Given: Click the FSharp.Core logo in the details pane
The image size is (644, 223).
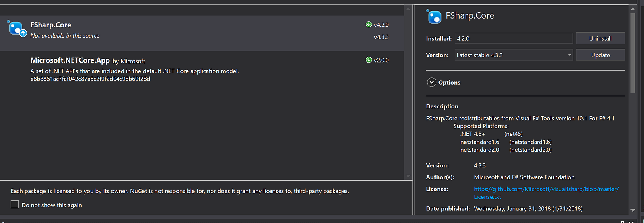Looking at the screenshot, I should pos(434,17).
